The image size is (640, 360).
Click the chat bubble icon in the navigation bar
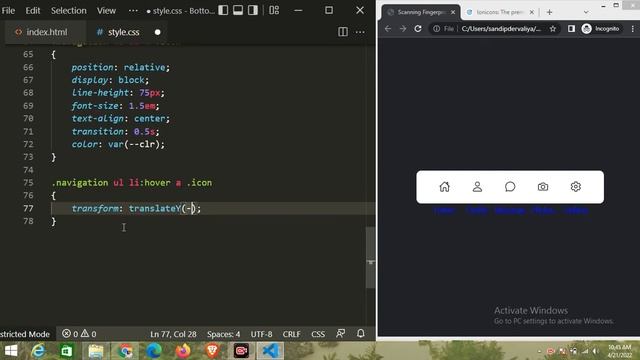point(510,187)
